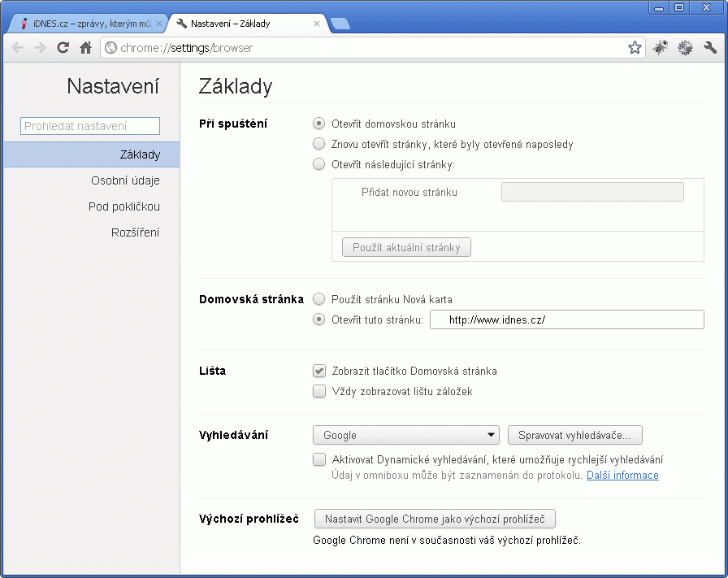Click the chrome://settings/browser address bar

[x=371, y=48]
